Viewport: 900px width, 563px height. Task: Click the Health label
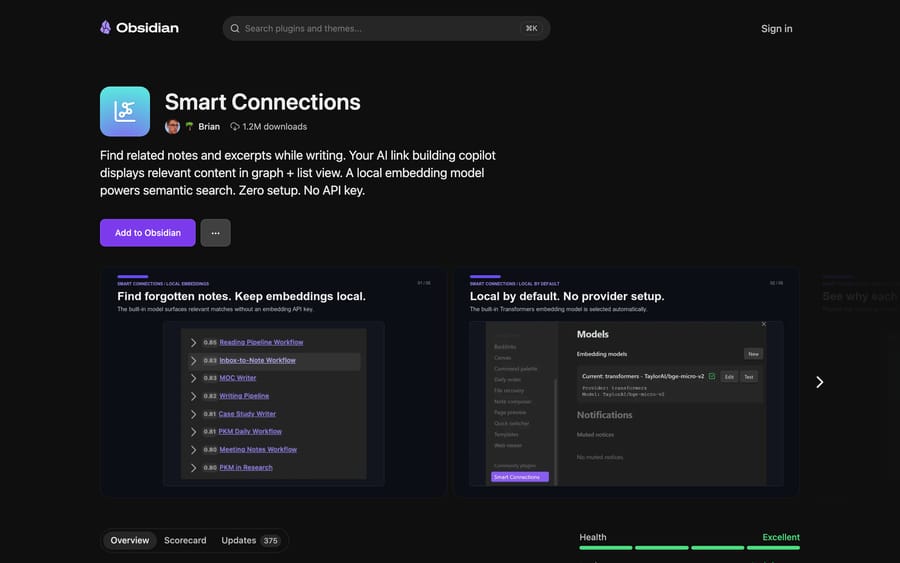(x=592, y=537)
